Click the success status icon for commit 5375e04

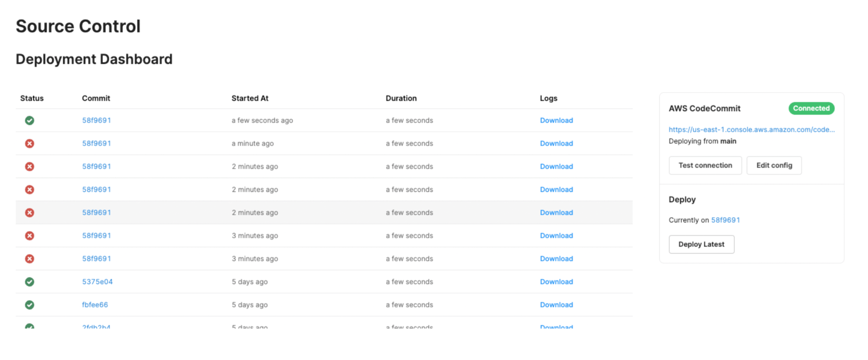[29, 282]
